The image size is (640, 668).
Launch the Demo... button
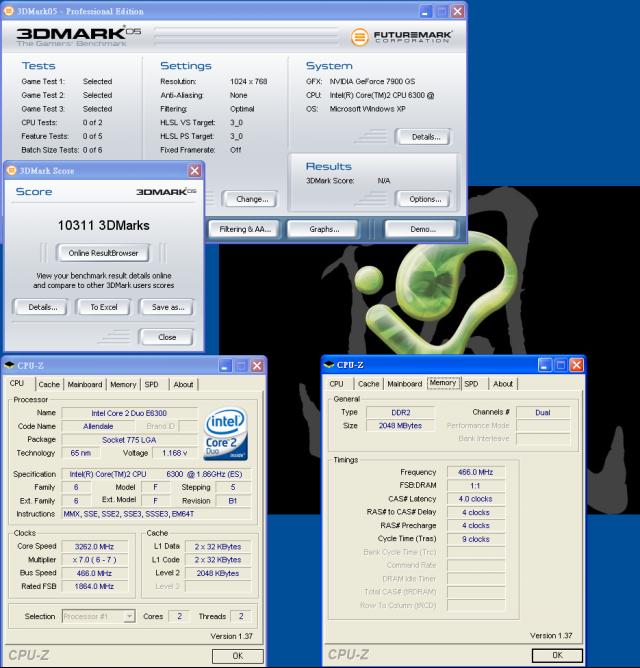pyautogui.click(x=423, y=229)
